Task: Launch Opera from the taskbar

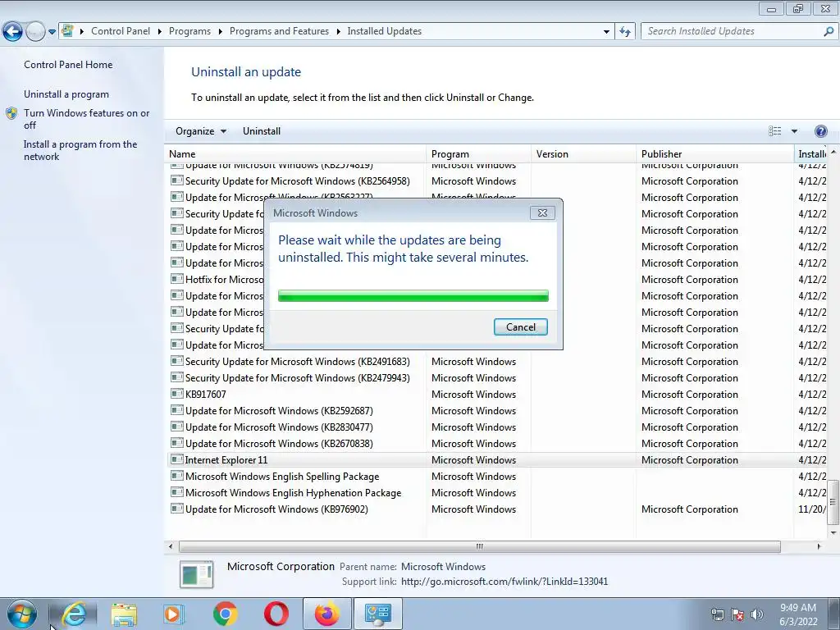Action: (x=276, y=614)
